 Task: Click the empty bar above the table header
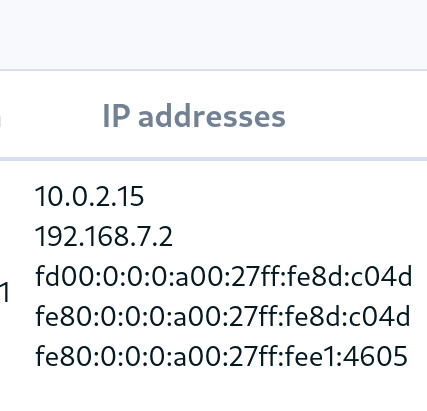pos(213,35)
